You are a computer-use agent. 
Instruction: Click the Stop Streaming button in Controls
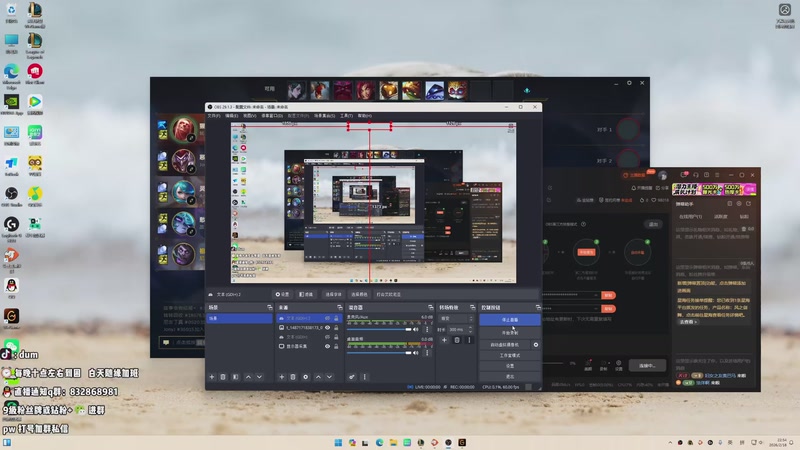pos(509,320)
